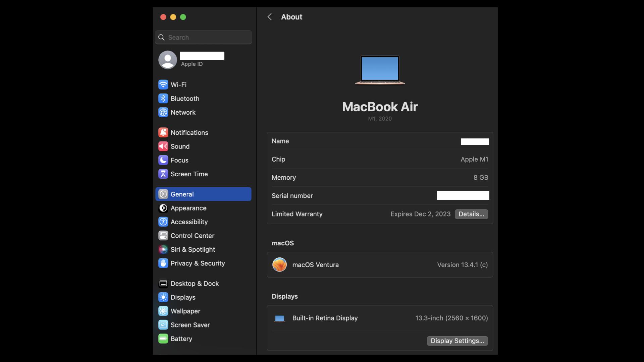The width and height of the screenshot is (644, 362).
Task: Click the computer Name value field
Action: pyautogui.click(x=475, y=141)
